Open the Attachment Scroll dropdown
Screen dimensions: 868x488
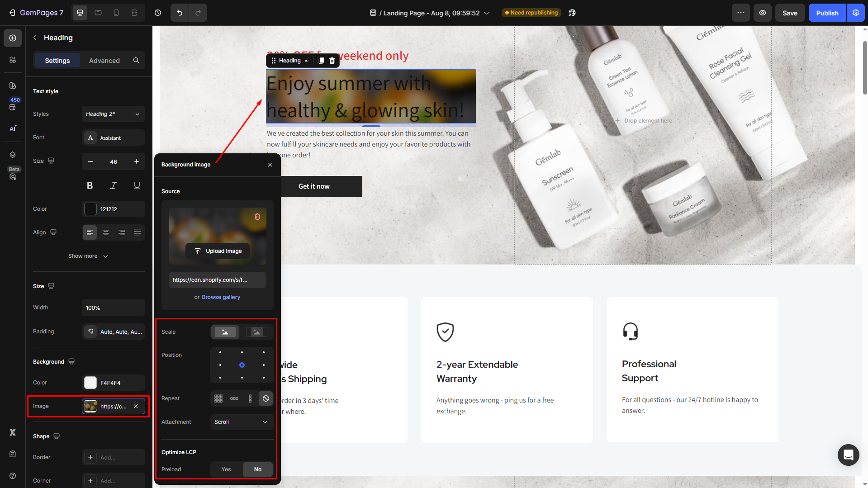point(242,422)
